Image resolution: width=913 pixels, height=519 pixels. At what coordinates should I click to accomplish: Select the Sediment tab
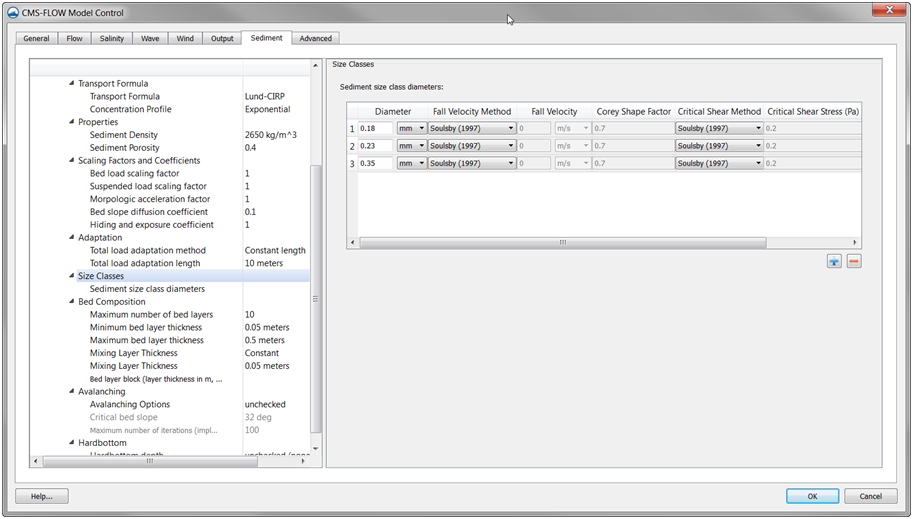(267, 38)
